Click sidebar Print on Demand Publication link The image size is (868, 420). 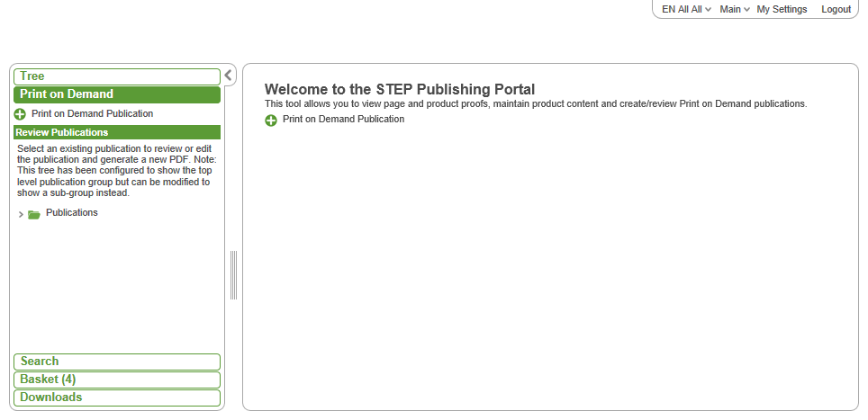click(93, 113)
